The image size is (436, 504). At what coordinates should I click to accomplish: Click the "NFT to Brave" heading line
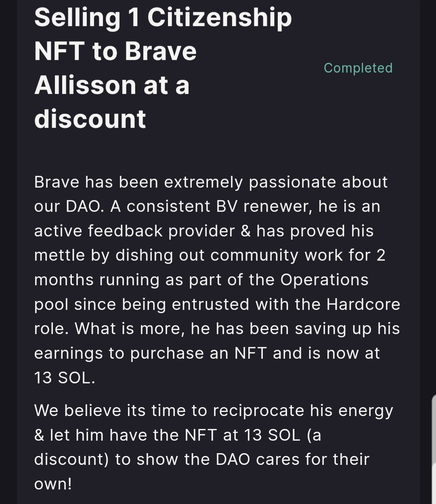[x=115, y=52]
